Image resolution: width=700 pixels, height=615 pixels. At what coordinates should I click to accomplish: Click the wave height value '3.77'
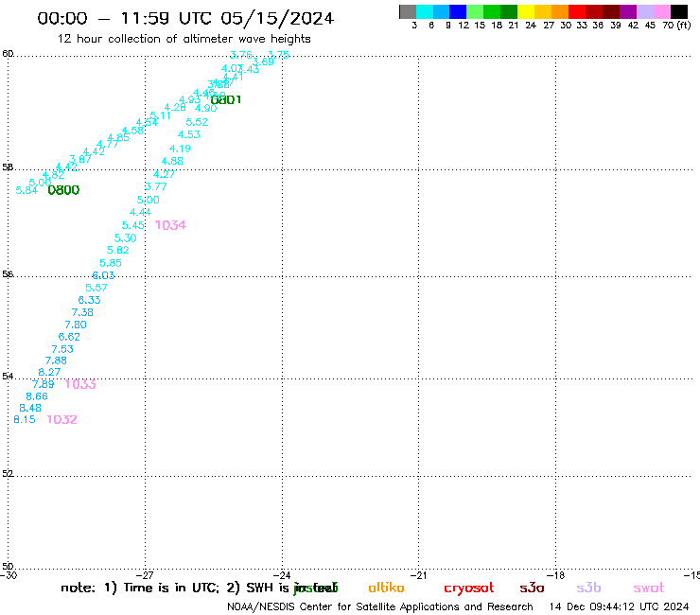[x=156, y=186]
